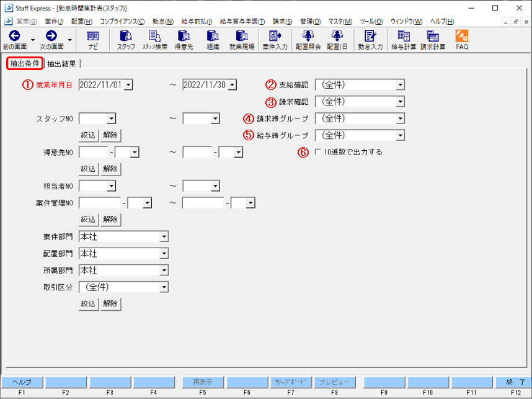Click the 就業年月日 start date field
The height and width of the screenshot is (399, 532).
coord(101,85)
